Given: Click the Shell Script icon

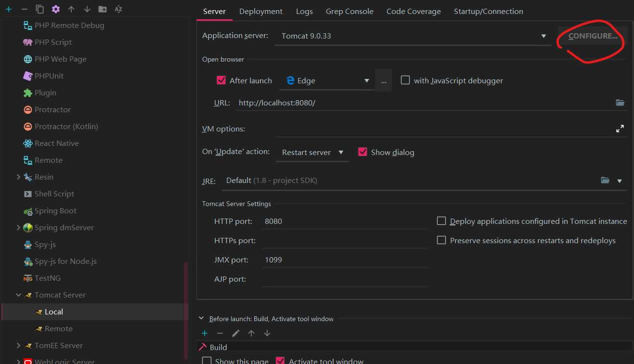Looking at the screenshot, I should click(28, 194).
